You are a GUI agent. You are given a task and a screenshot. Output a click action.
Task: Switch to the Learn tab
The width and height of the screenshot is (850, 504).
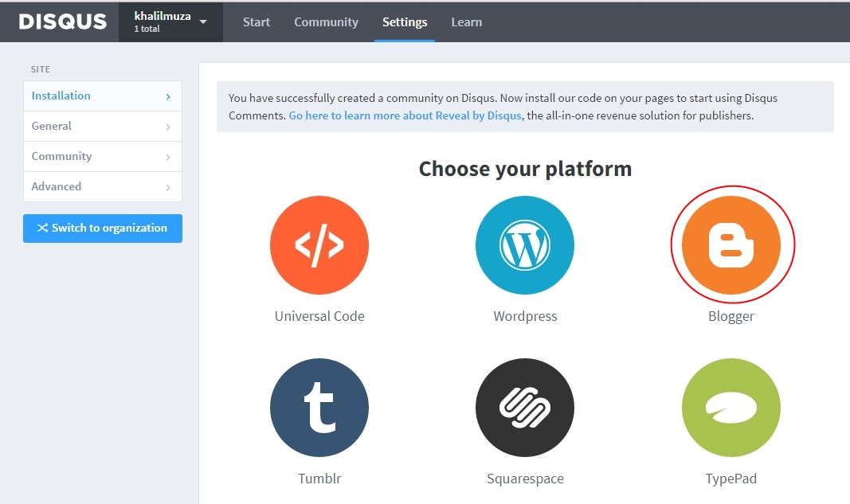(x=466, y=21)
